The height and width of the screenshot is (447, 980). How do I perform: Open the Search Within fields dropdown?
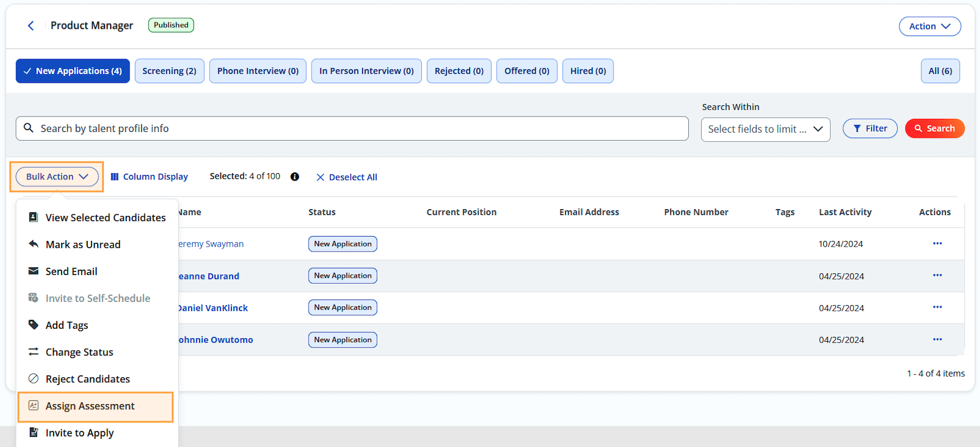click(765, 129)
